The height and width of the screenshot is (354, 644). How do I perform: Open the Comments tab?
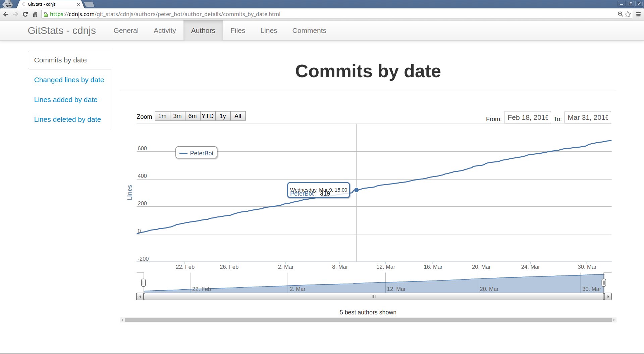click(309, 31)
